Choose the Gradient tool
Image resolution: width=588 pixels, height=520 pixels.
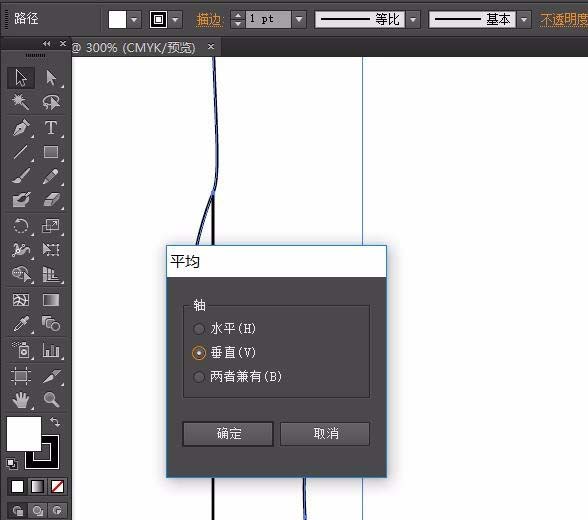[x=51, y=300]
